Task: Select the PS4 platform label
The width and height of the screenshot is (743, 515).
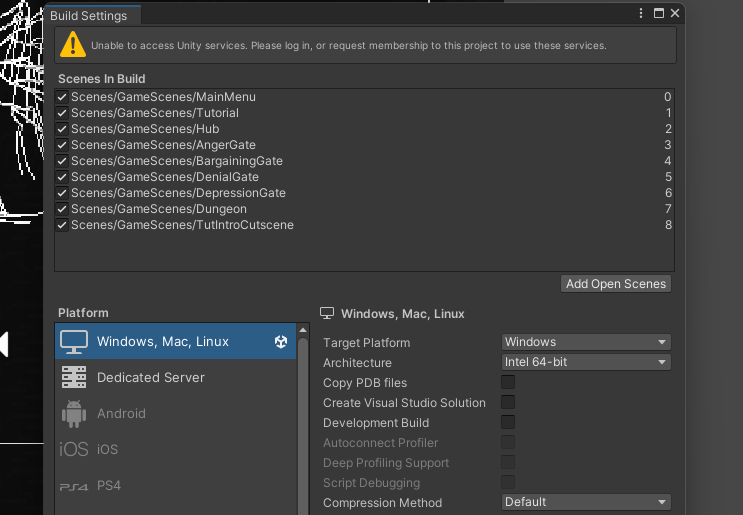Action: click(x=109, y=486)
